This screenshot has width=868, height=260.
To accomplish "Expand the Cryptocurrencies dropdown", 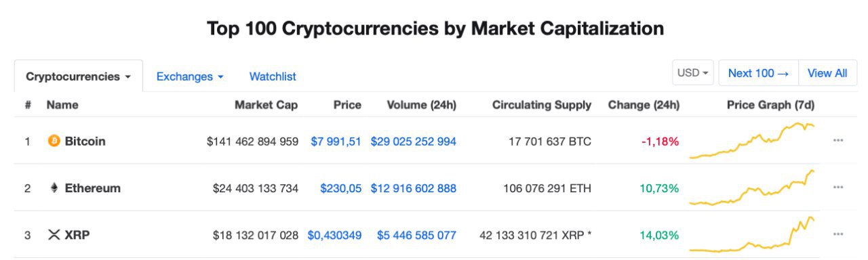I will click(79, 77).
